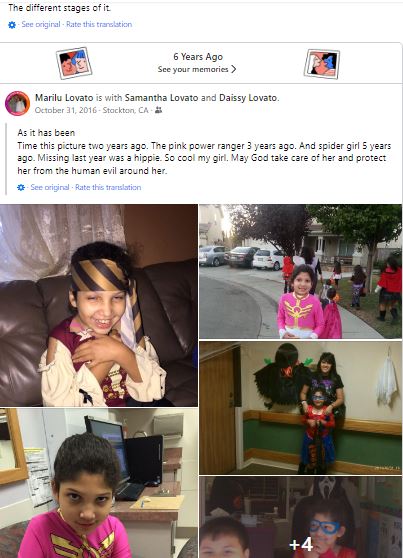The image size is (403, 558).
Task: Open the top translation settings gear icon
Action: coord(12,25)
